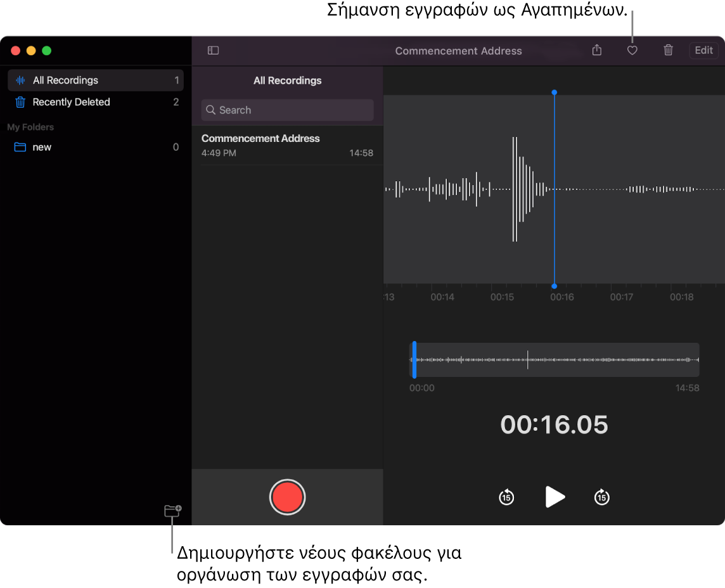This screenshot has height=588, width=725.
Task: Click the My Folders section header
Action: 30,127
